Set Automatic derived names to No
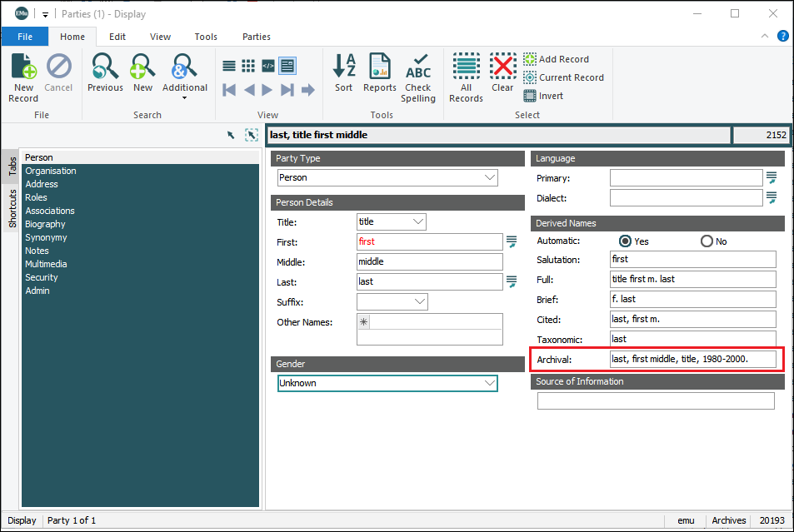Image resolution: width=794 pixels, height=532 pixels. (x=707, y=241)
